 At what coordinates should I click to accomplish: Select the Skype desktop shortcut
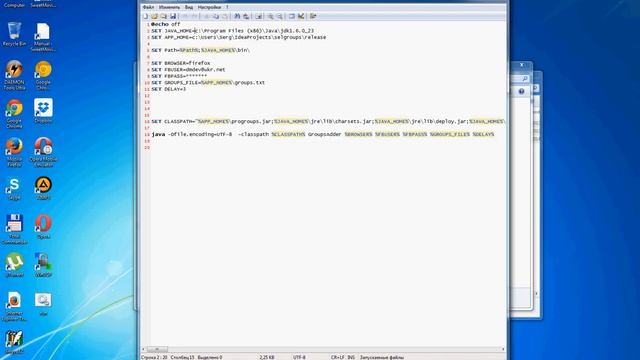14,188
